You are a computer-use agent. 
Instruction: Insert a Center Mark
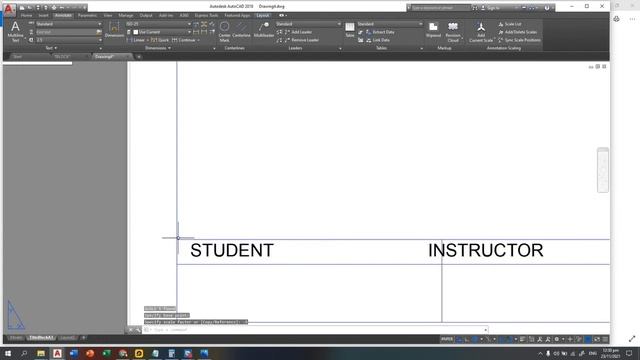coord(224,31)
